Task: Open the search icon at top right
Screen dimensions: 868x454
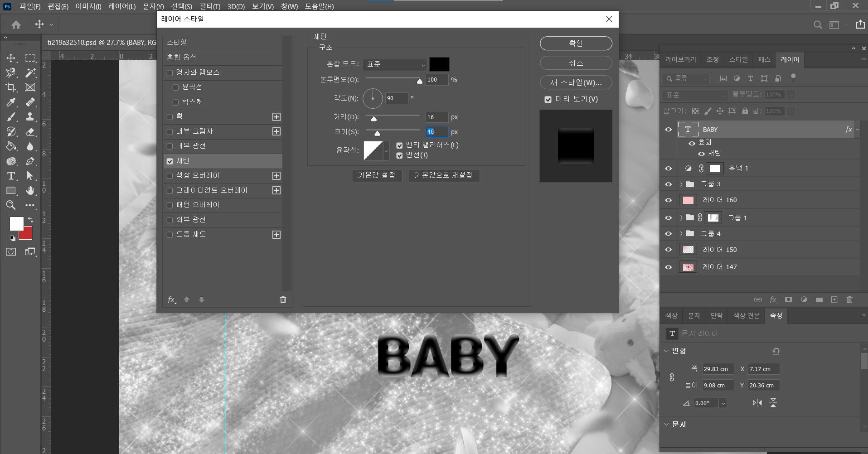Action: tap(817, 25)
